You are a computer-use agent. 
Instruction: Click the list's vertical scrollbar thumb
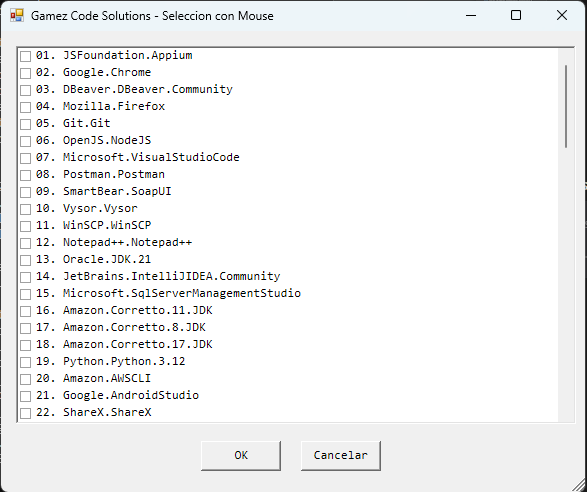(x=566, y=106)
